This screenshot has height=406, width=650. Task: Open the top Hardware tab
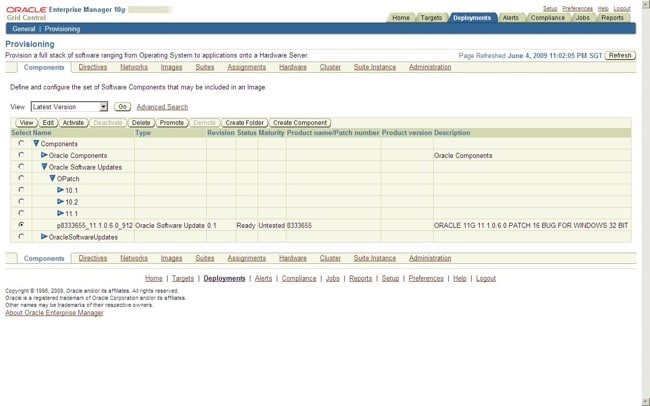point(293,67)
